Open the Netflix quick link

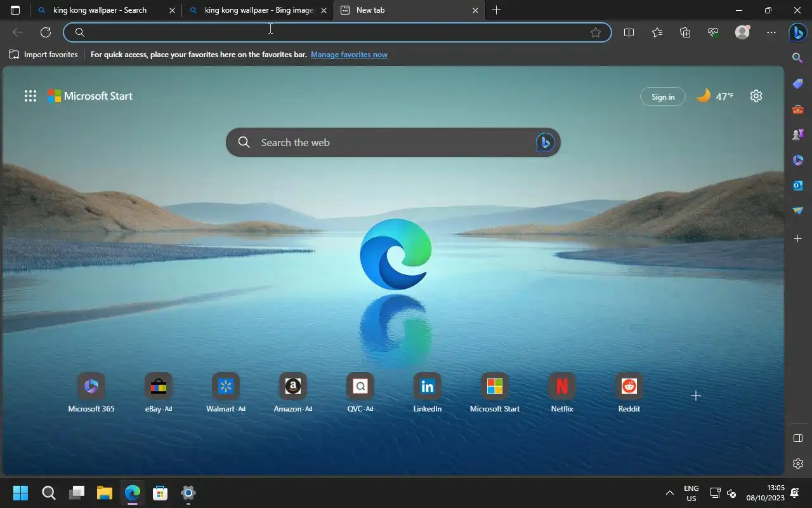click(x=562, y=394)
